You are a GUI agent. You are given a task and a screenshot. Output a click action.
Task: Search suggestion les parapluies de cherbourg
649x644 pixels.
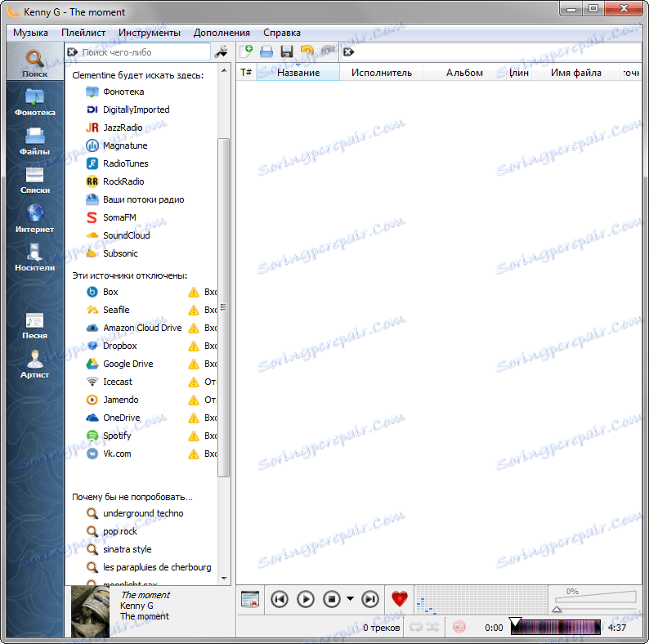coord(149,567)
